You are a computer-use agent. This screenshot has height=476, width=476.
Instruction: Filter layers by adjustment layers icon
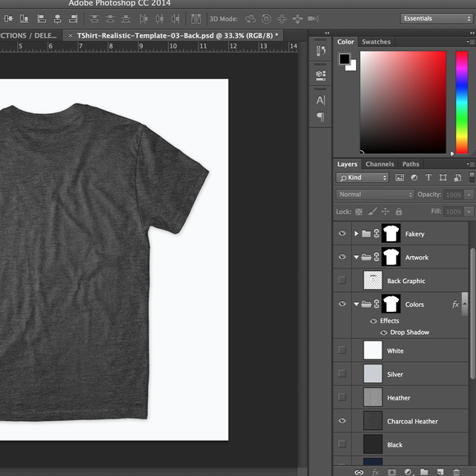click(414, 177)
